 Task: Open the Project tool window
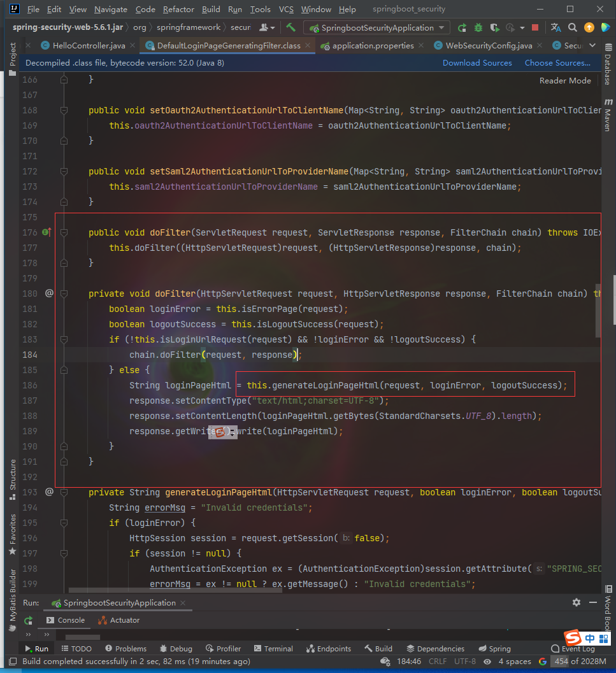coord(13,59)
